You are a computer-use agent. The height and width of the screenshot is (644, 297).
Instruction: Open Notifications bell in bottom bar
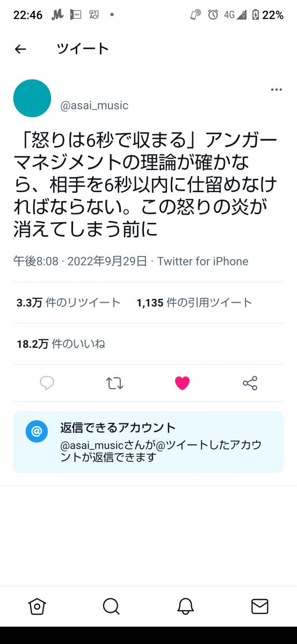coord(185,606)
